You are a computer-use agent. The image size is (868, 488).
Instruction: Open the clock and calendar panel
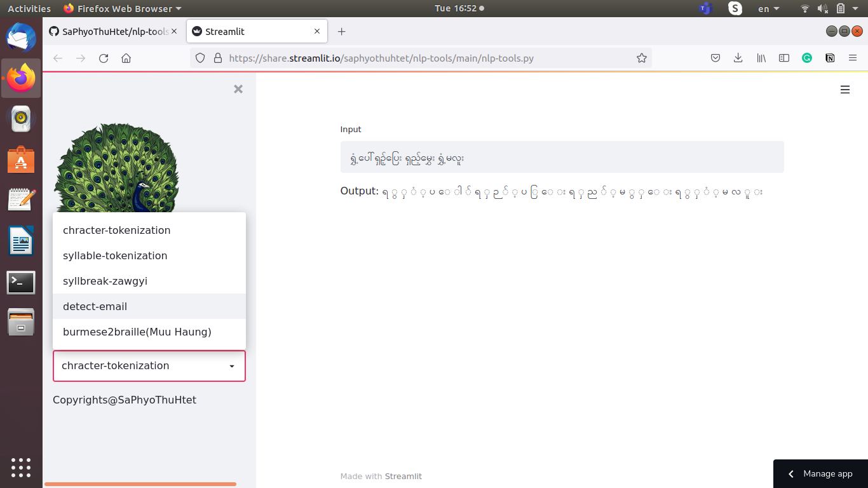tap(459, 8)
